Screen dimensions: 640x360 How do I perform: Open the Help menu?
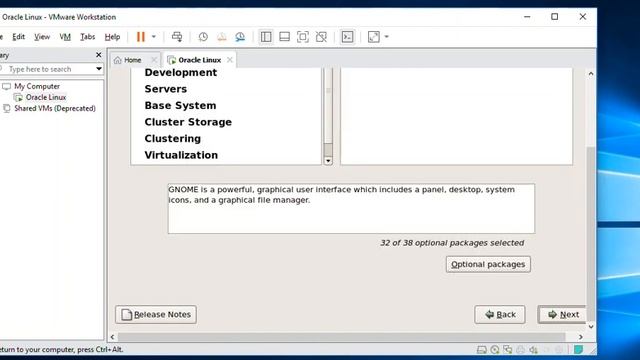click(x=112, y=37)
